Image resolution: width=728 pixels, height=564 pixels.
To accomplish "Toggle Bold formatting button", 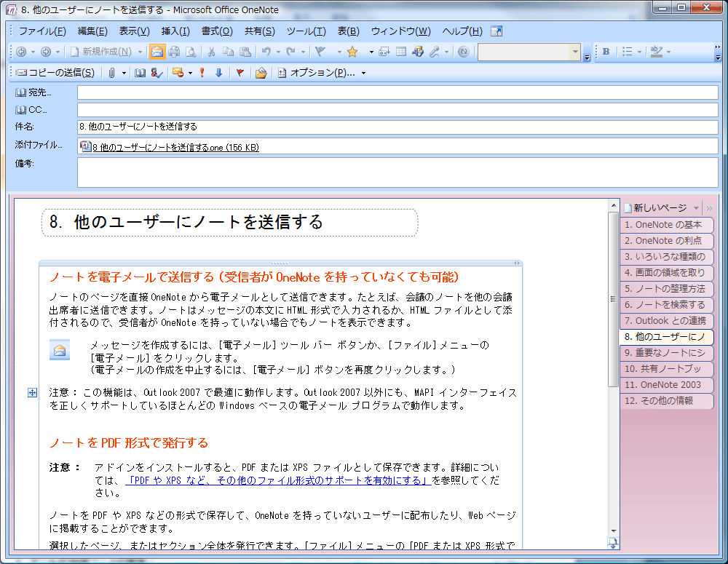I will click(x=606, y=52).
